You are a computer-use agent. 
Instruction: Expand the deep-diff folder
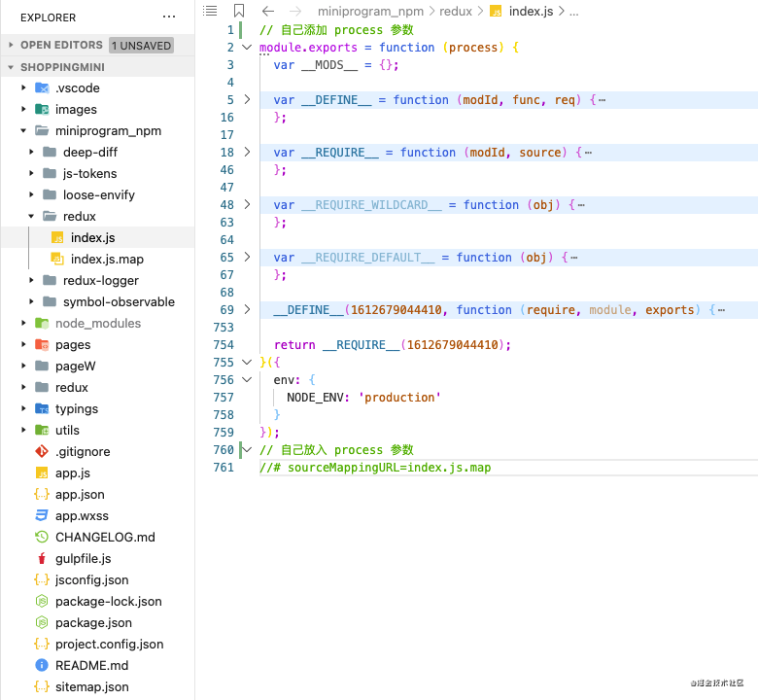(x=31, y=152)
